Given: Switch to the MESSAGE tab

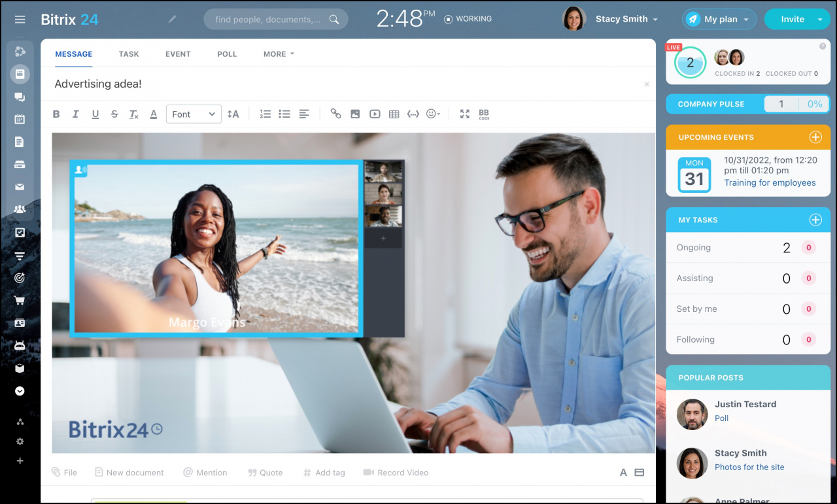Looking at the screenshot, I should (74, 54).
